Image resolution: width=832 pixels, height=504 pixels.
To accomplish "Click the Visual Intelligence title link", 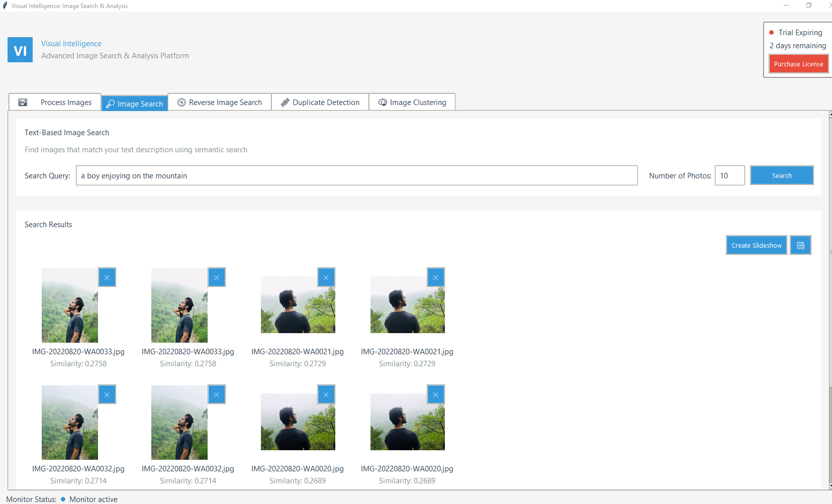I will 71,44.
